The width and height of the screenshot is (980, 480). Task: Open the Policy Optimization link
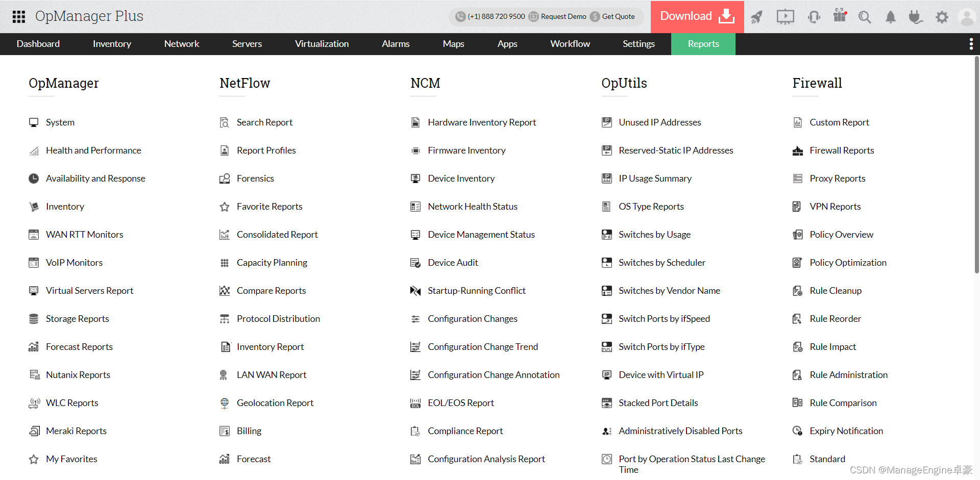[x=848, y=263]
